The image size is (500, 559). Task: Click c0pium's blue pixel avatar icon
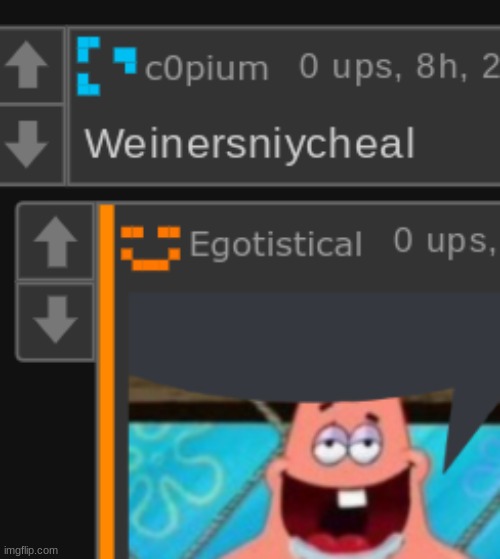tap(107, 66)
